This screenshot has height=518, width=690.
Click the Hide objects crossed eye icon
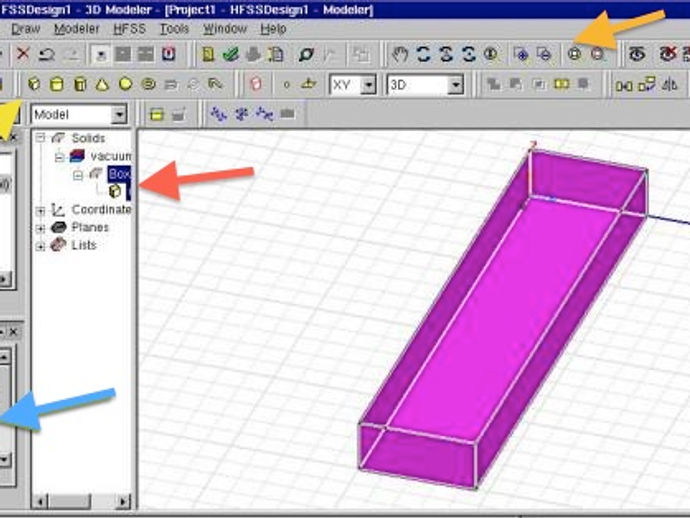tap(668, 54)
